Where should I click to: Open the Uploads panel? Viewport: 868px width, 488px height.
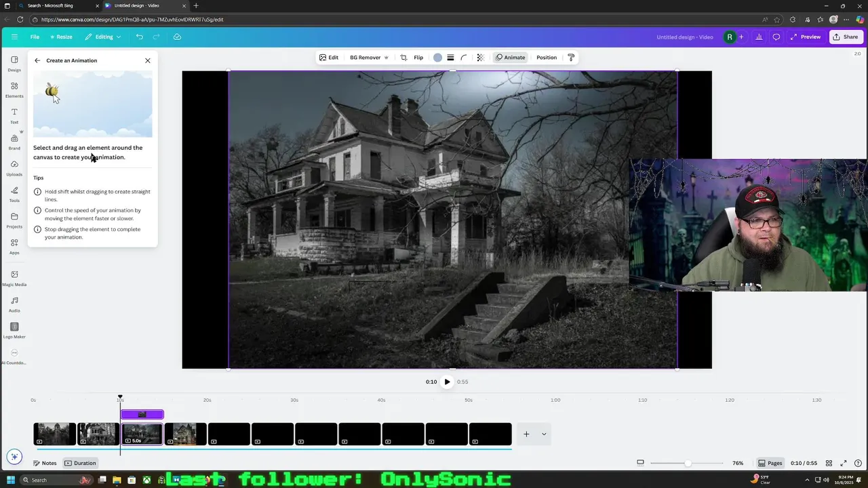tap(14, 168)
